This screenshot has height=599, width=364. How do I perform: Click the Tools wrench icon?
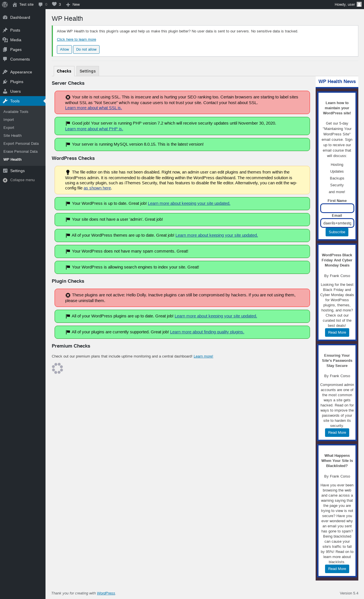tap(5, 101)
